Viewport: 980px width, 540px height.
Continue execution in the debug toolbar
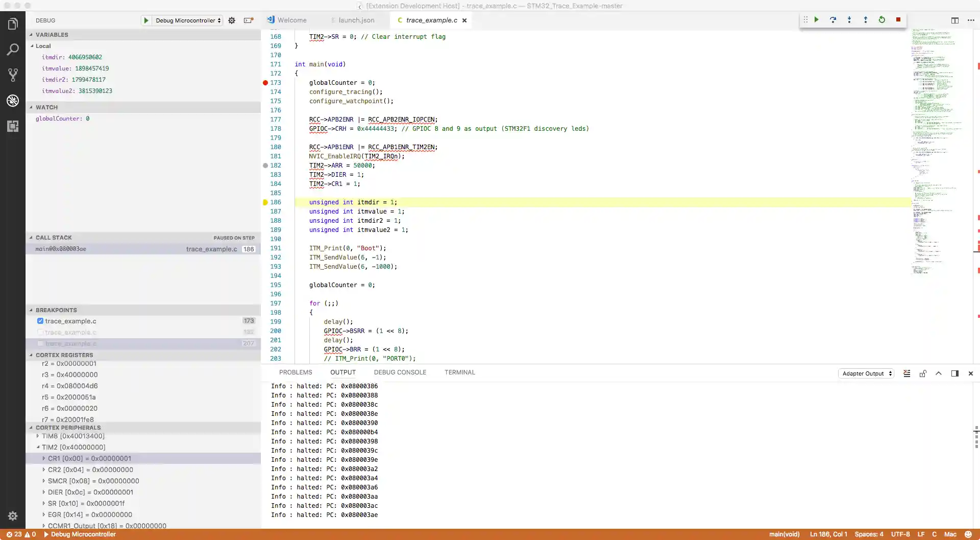click(817, 20)
